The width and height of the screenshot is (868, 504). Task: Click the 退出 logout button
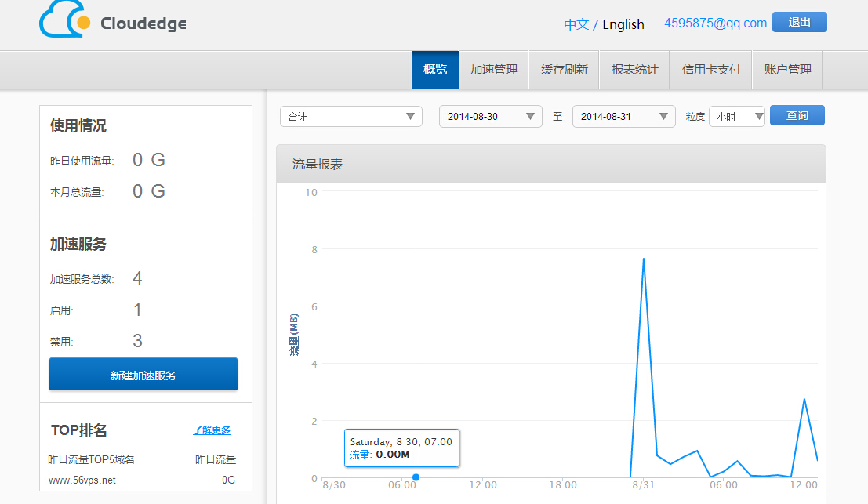click(x=799, y=22)
